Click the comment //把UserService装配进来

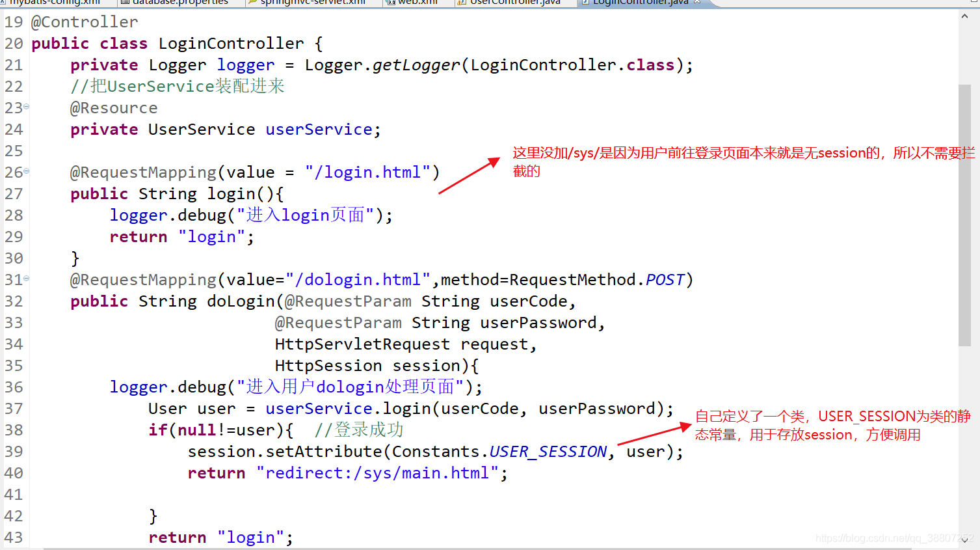178,87
